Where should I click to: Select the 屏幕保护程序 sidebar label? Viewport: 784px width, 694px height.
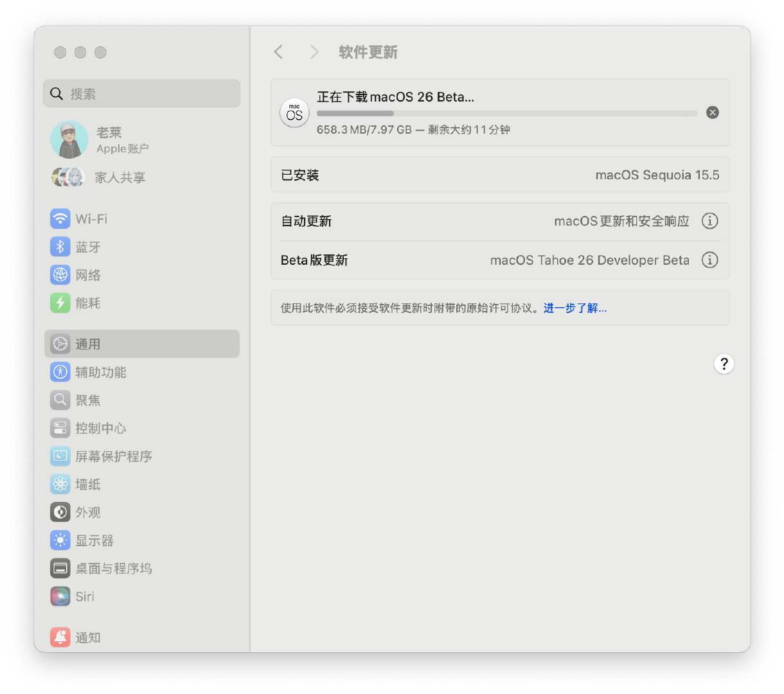coord(114,456)
